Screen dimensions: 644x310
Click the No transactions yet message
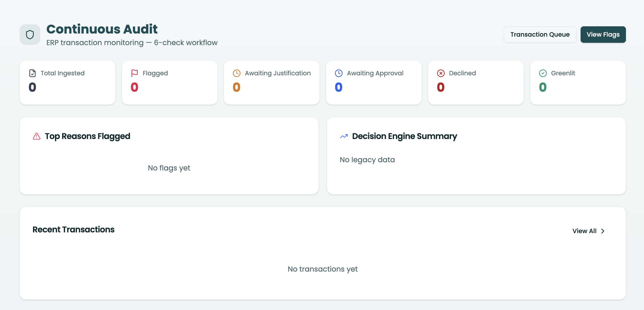[x=323, y=269]
